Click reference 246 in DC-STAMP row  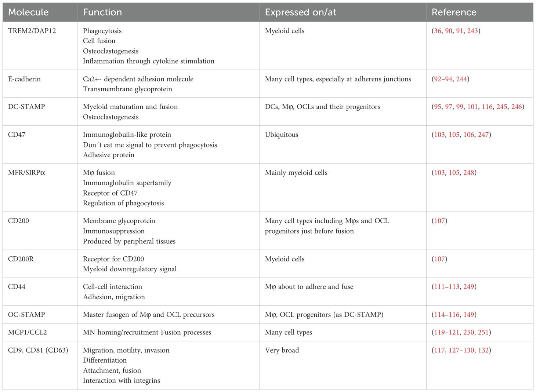coord(517,107)
